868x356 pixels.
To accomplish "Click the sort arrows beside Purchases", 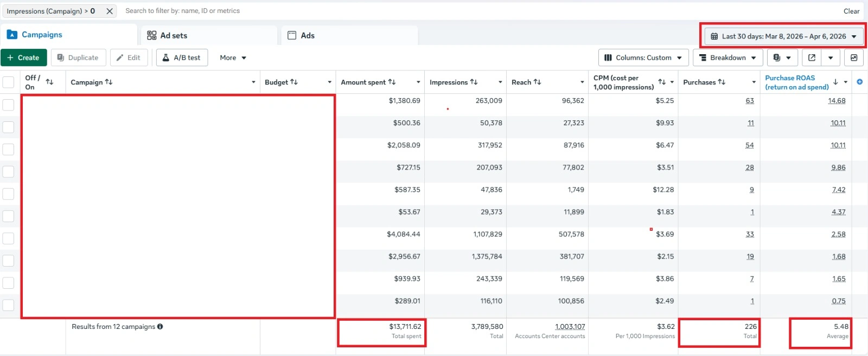I will (x=722, y=82).
